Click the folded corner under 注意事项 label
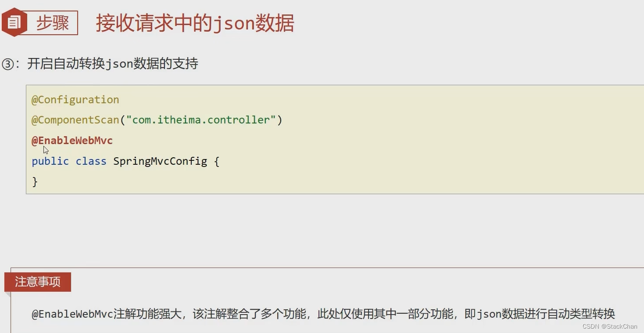Screen dimensions: 644x333 [7, 294]
